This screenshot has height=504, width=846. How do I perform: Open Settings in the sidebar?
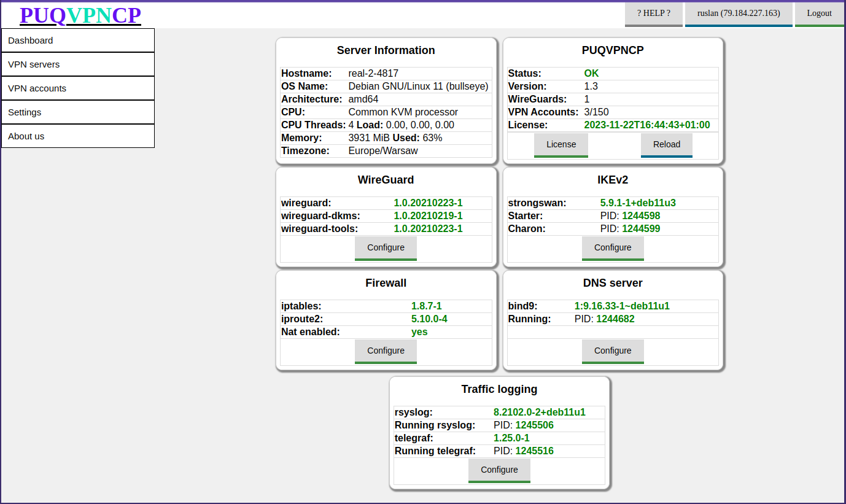pos(77,112)
